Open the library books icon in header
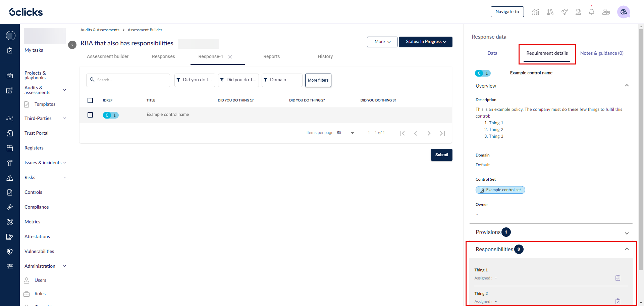 click(x=550, y=12)
